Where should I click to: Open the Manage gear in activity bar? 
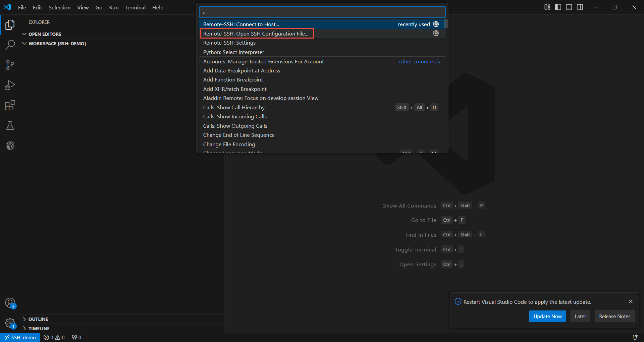(10, 323)
